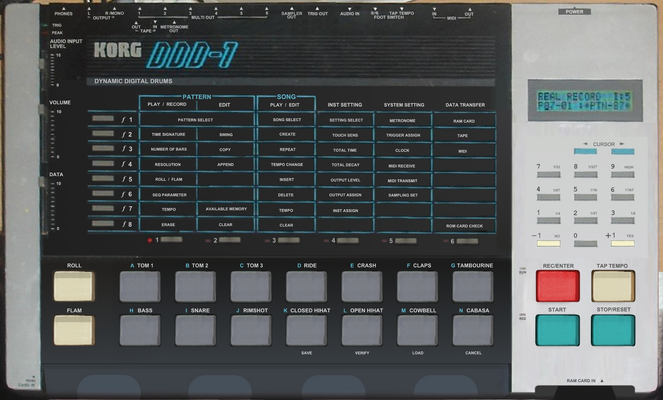
Task: Strike the E Crash pad
Action: tap(362, 287)
